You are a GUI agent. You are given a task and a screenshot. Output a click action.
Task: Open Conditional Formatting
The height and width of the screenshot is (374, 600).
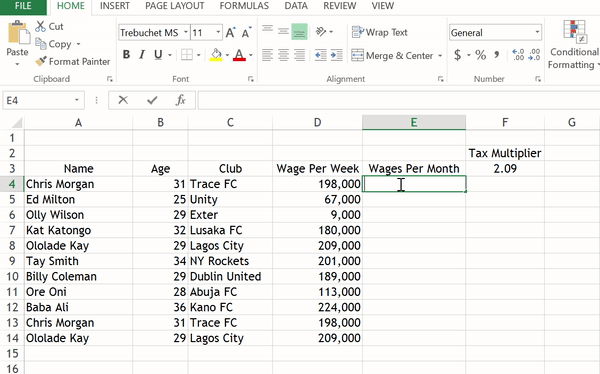tap(574, 45)
